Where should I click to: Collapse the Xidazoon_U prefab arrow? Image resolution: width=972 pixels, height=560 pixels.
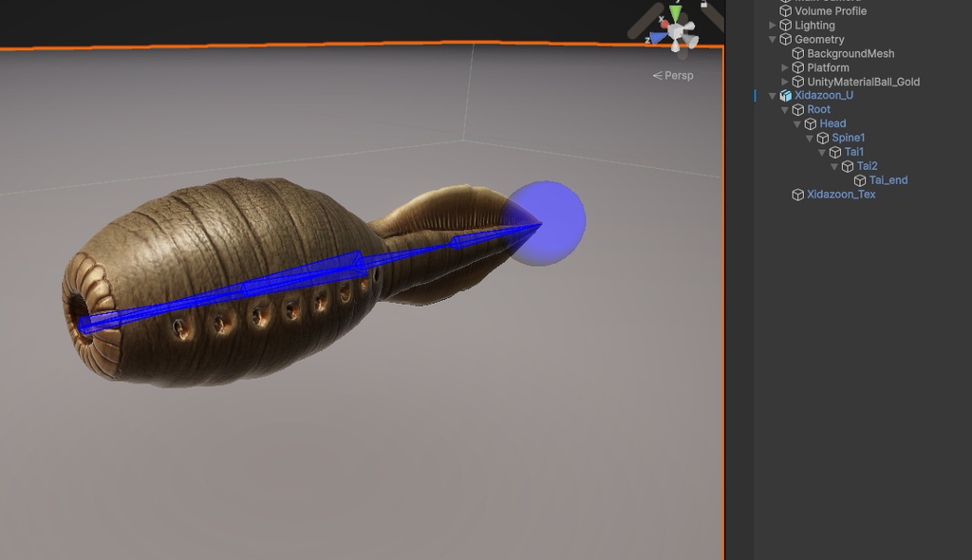point(773,96)
